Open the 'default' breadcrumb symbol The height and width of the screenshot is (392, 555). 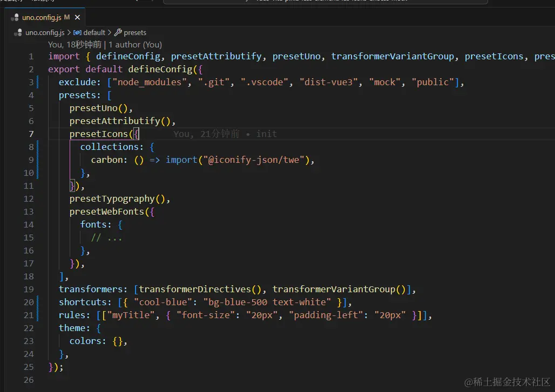click(94, 32)
